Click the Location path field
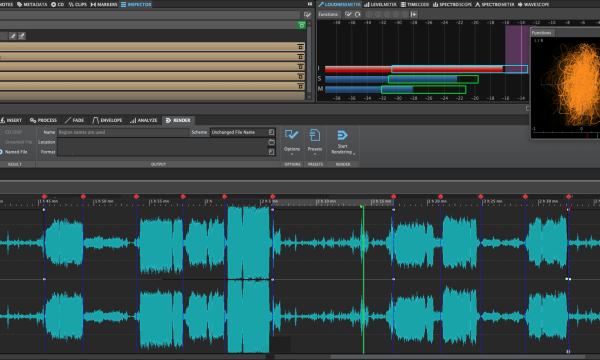Viewport: 600px width, 360px height. [162, 142]
